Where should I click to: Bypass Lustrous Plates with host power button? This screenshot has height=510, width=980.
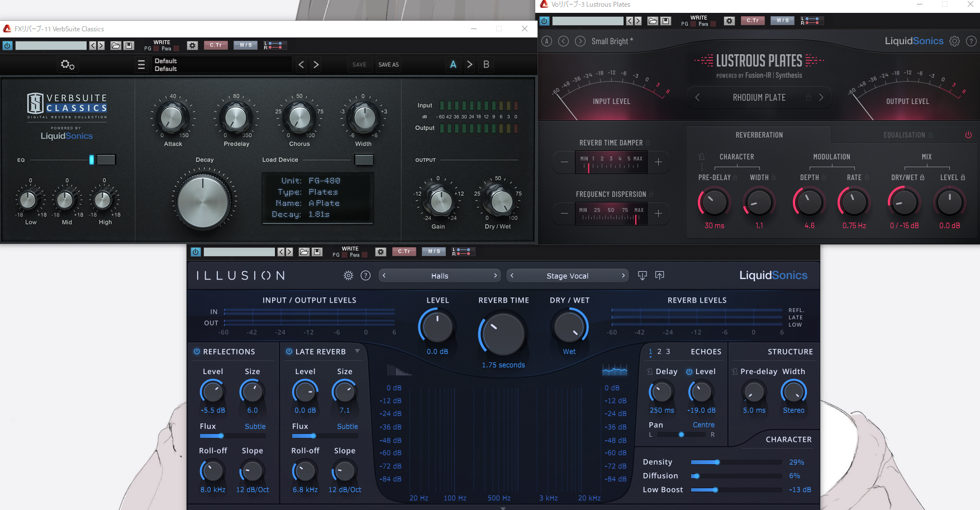[x=544, y=21]
